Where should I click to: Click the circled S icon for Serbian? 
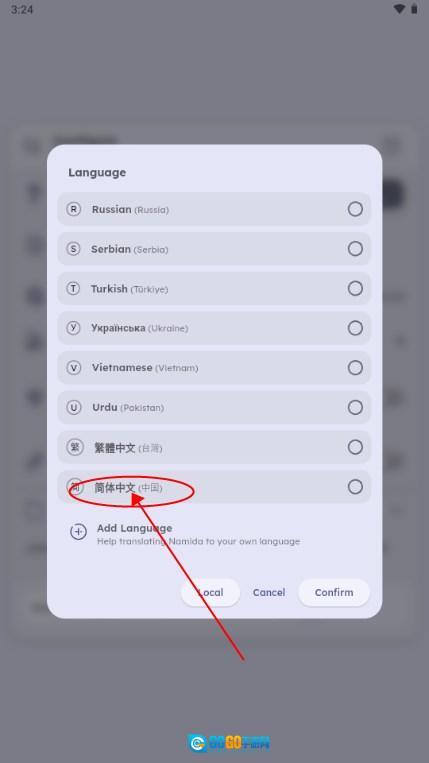click(x=73, y=249)
